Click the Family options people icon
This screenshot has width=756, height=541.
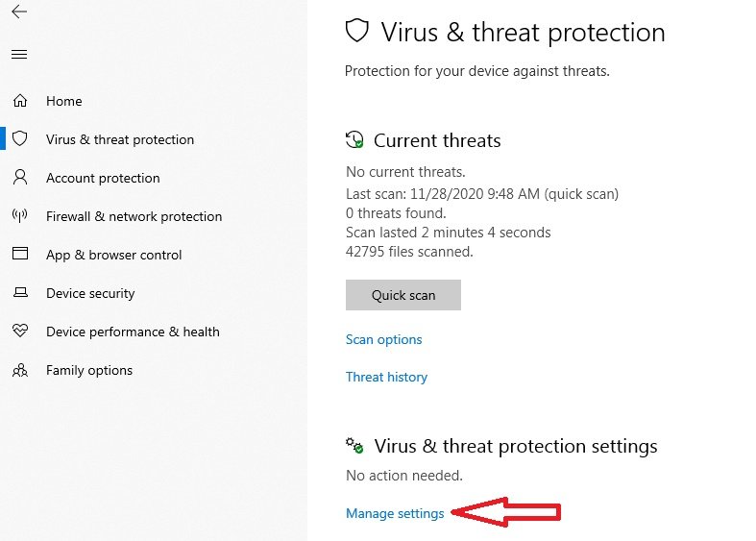pyautogui.click(x=20, y=370)
